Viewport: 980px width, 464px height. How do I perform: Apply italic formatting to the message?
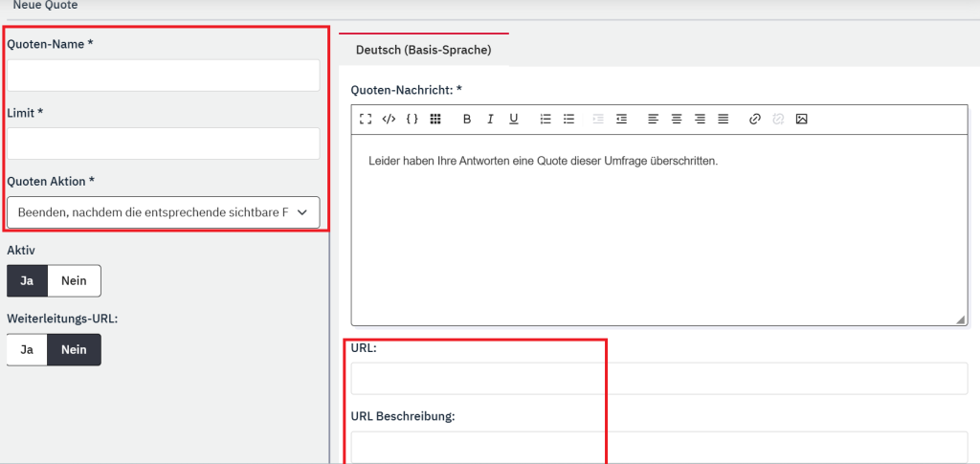(490, 120)
